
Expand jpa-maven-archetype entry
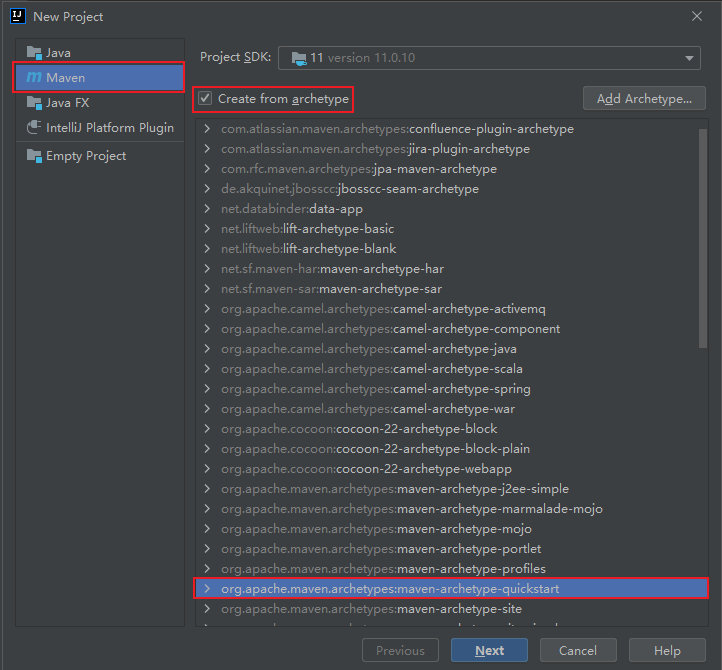(x=207, y=169)
